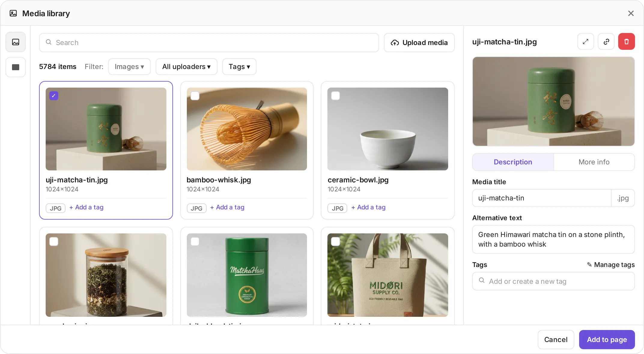
Task: Click the Add to page button
Action: pos(607,340)
